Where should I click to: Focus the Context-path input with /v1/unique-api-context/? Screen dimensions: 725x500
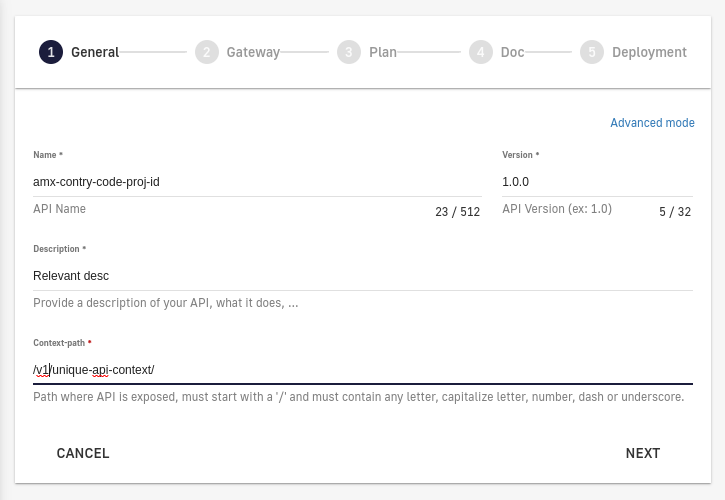click(x=362, y=370)
